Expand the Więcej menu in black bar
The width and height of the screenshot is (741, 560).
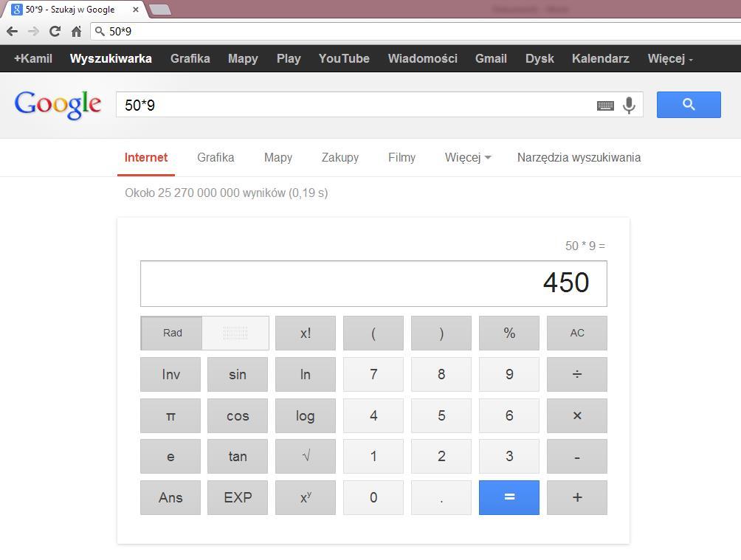coord(670,58)
